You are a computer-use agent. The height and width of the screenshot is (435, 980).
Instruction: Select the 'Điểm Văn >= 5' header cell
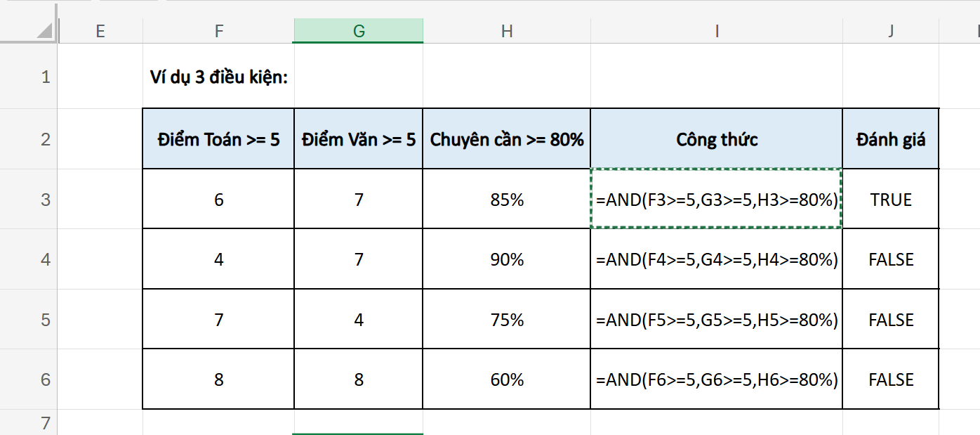coord(359,139)
